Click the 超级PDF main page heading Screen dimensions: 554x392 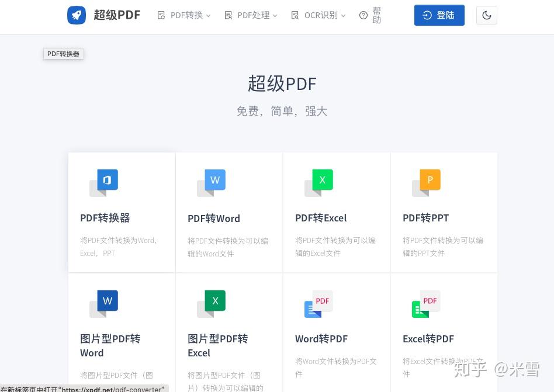tap(282, 84)
